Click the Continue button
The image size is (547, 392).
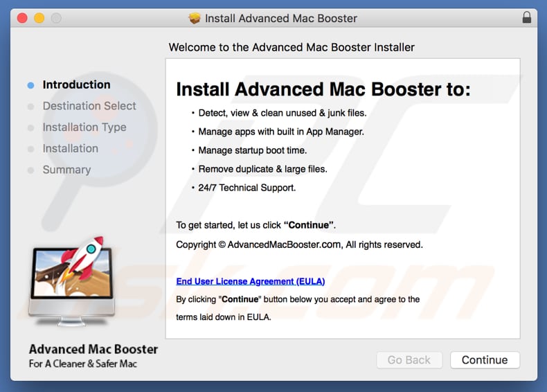485,360
